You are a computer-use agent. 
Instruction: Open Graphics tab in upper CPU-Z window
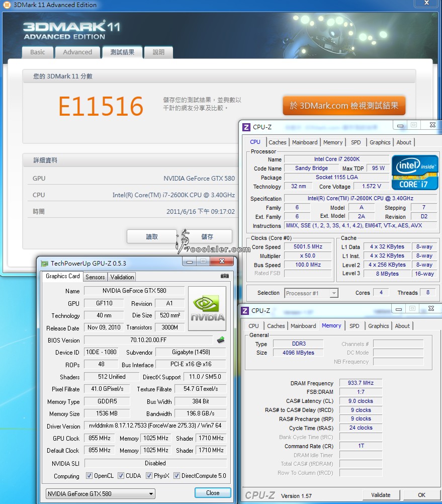coord(380,142)
